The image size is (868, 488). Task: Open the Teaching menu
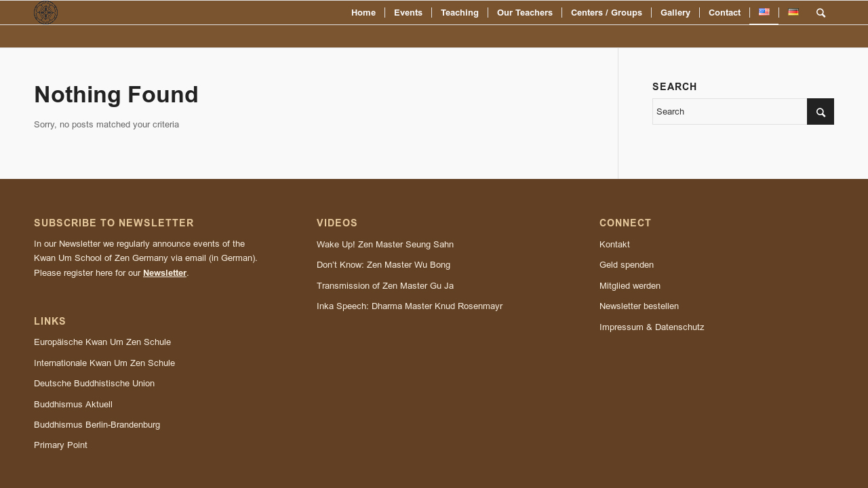(459, 13)
